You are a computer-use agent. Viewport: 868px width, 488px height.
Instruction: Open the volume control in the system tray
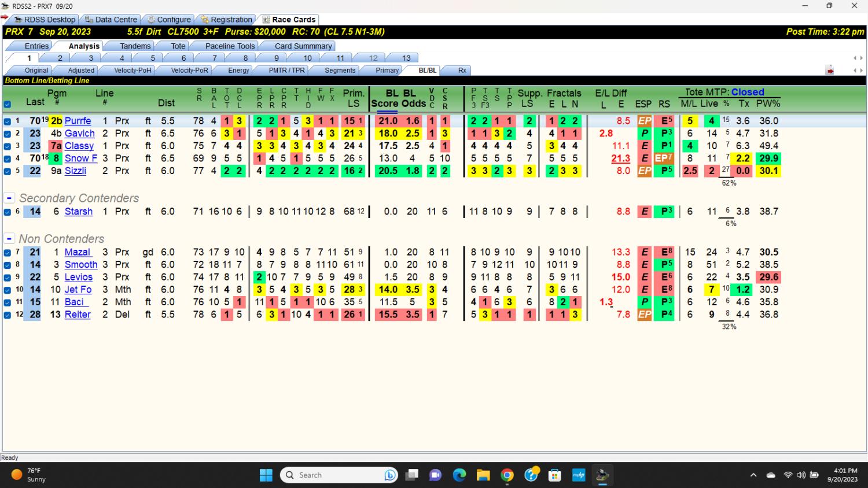click(801, 475)
